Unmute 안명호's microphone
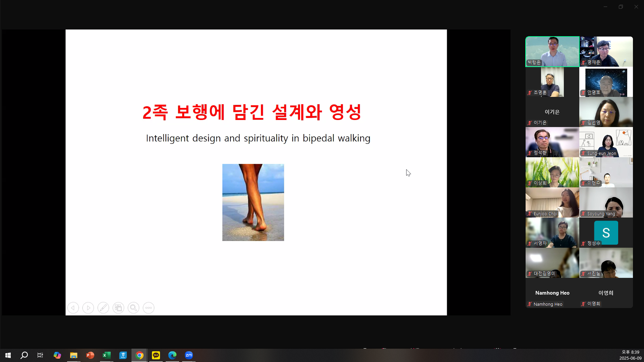The width and height of the screenshot is (644, 362). point(584,93)
